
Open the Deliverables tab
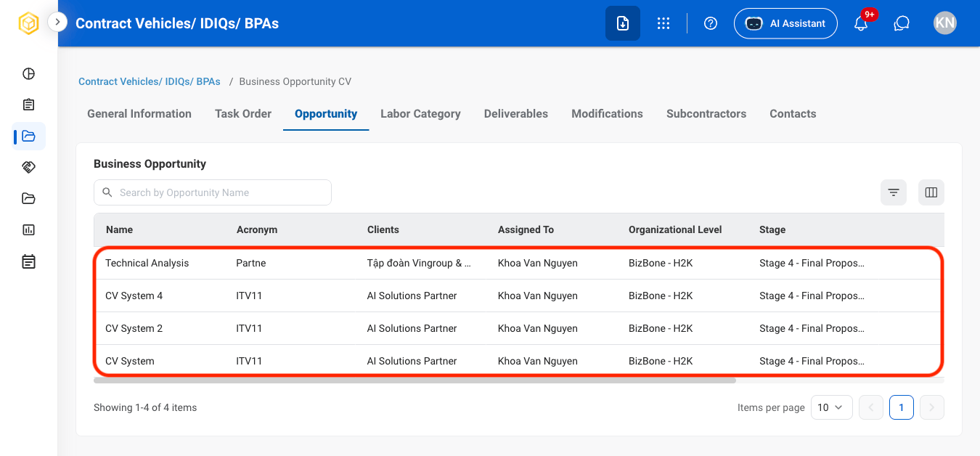516,113
